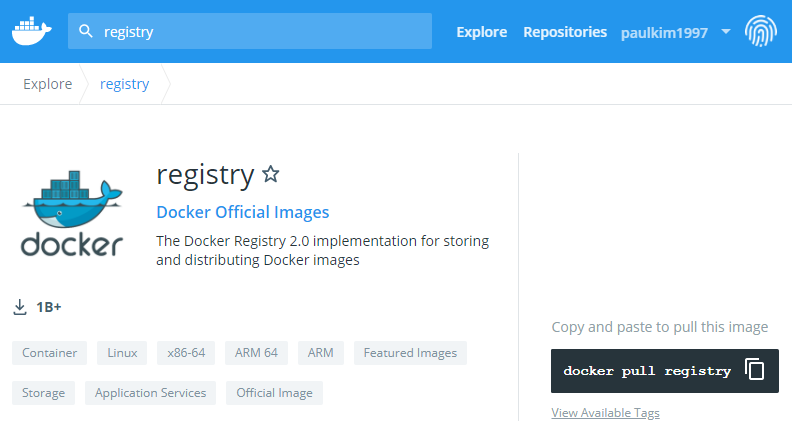Select the ARM 64 tag
This screenshot has width=792, height=438.
point(256,353)
